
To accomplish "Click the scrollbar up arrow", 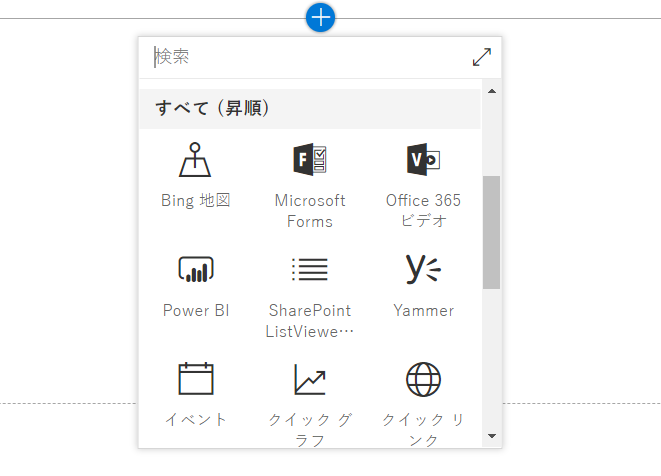I will [492, 91].
